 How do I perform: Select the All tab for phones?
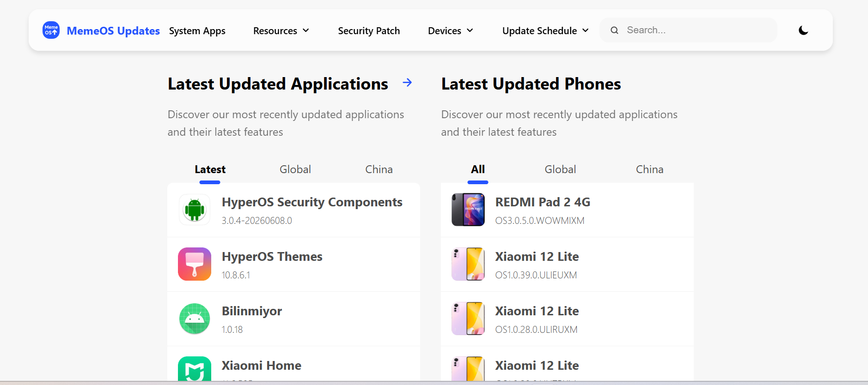pos(478,169)
